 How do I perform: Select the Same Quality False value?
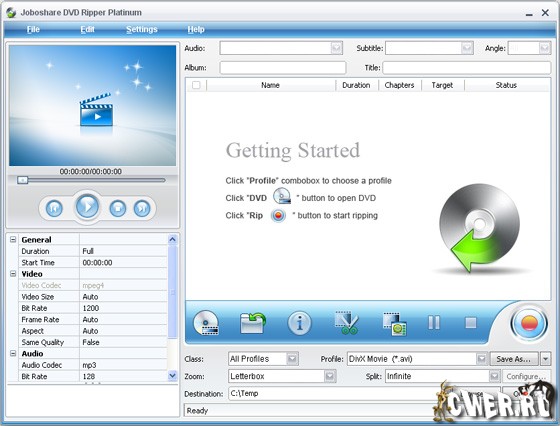[x=123, y=342]
